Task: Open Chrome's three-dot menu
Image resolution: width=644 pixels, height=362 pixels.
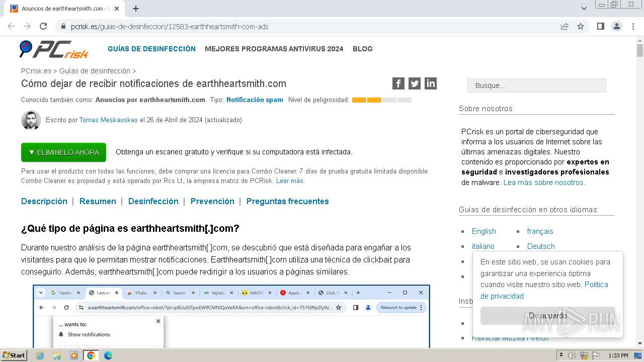Action: tap(633, 27)
